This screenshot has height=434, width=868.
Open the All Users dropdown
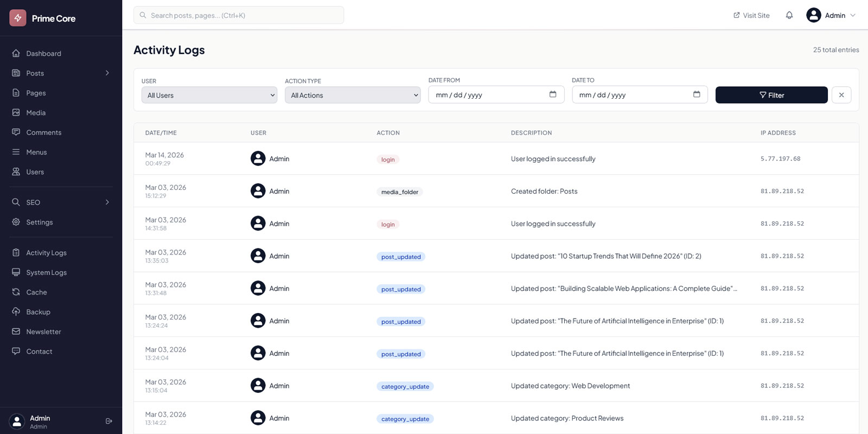coord(209,95)
